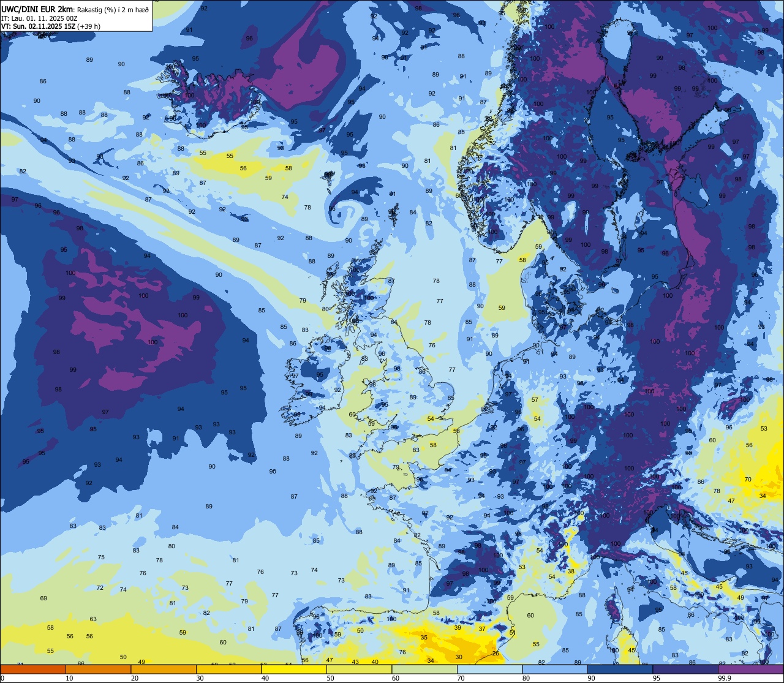
Task: Click the "20" legend tick label
Action: click(x=135, y=678)
